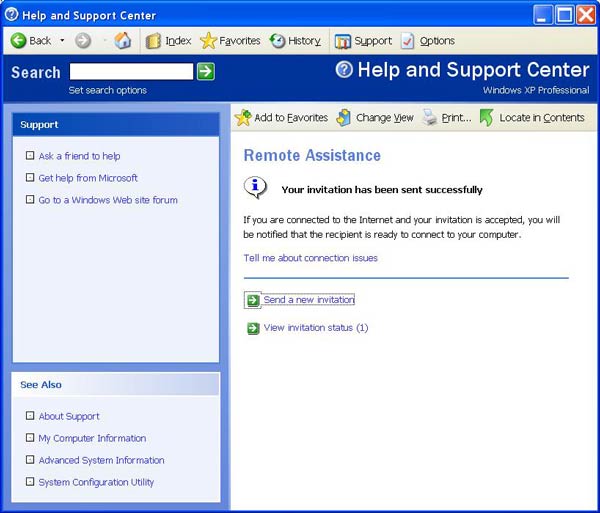Click the green Back arrow icon
This screenshot has width=600, height=513.
click(18, 41)
